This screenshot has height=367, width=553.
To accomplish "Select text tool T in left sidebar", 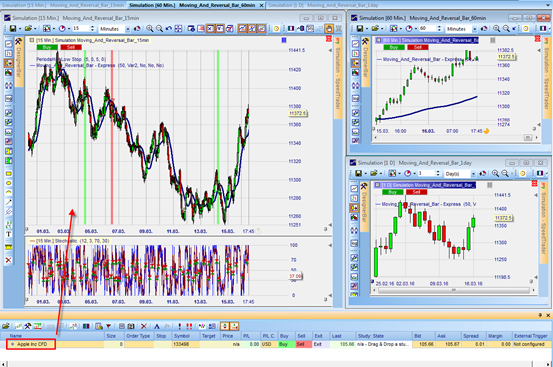I will (x=8, y=234).
